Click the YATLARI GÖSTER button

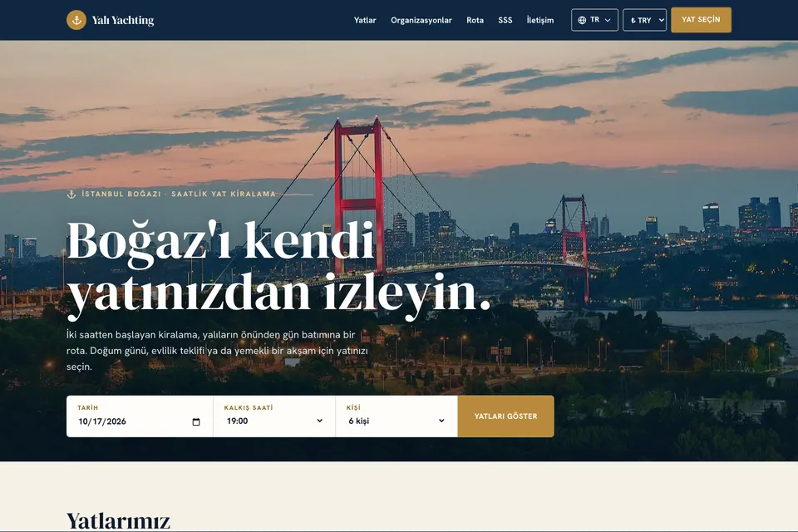(506, 416)
